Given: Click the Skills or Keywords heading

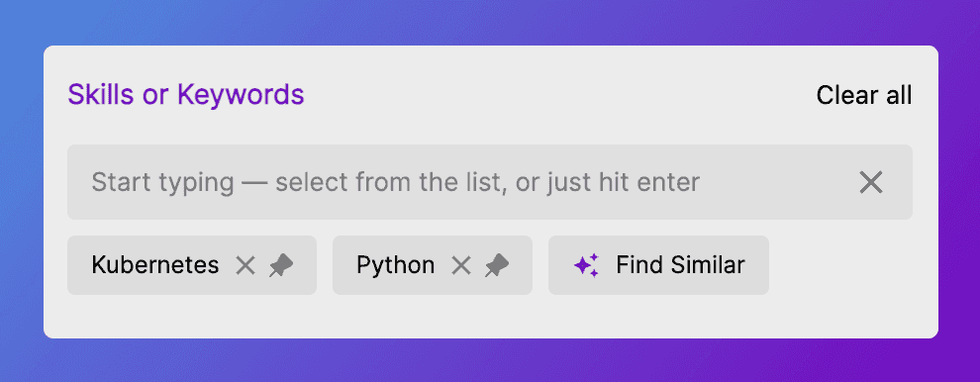Looking at the screenshot, I should point(186,95).
